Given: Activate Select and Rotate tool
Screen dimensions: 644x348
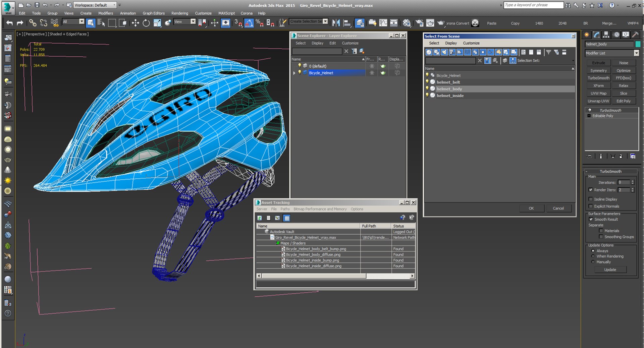Looking at the screenshot, I should pos(146,23).
